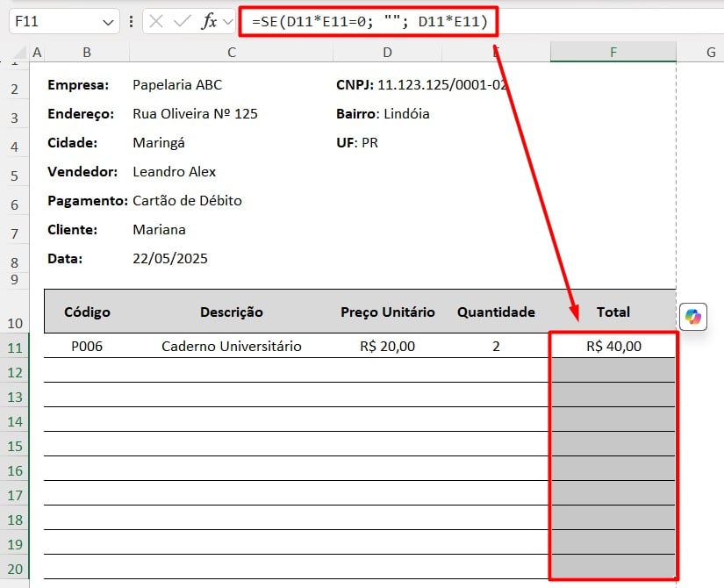This screenshot has height=588, width=724.
Task: Select column C header
Action: [x=232, y=53]
